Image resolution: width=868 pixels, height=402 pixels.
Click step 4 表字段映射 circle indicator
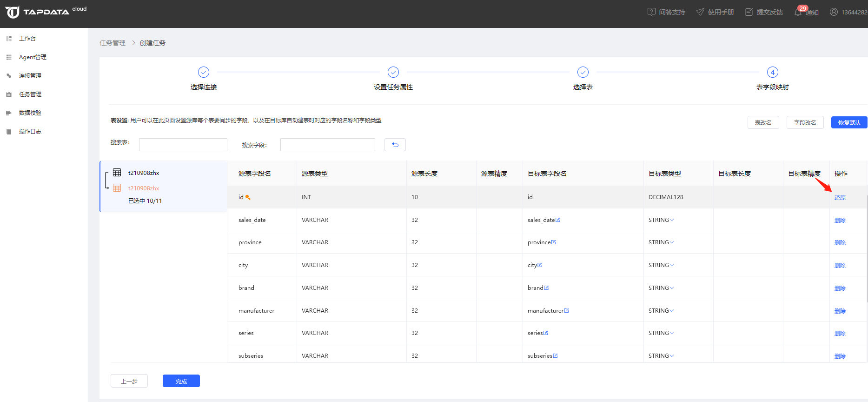click(772, 72)
